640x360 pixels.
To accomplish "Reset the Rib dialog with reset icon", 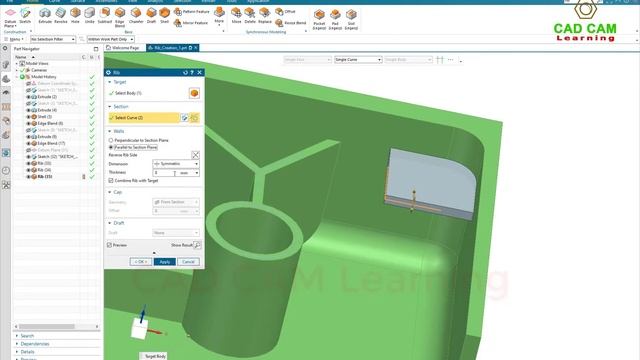I will [185, 72].
